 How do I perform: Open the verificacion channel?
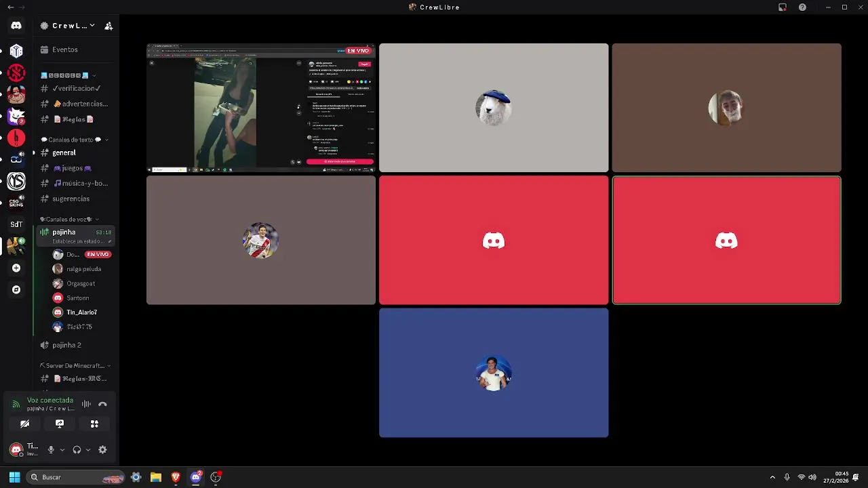pyautogui.click(x=76, y=88)
